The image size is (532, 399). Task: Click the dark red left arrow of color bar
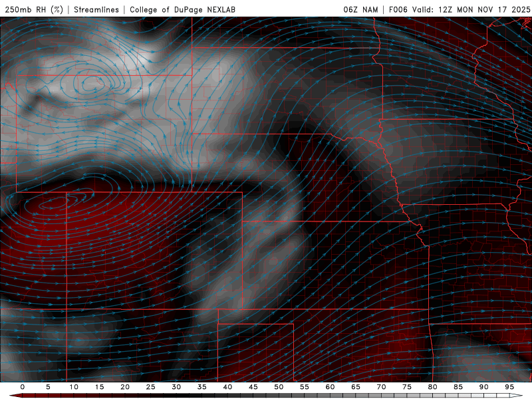point(15,396)
